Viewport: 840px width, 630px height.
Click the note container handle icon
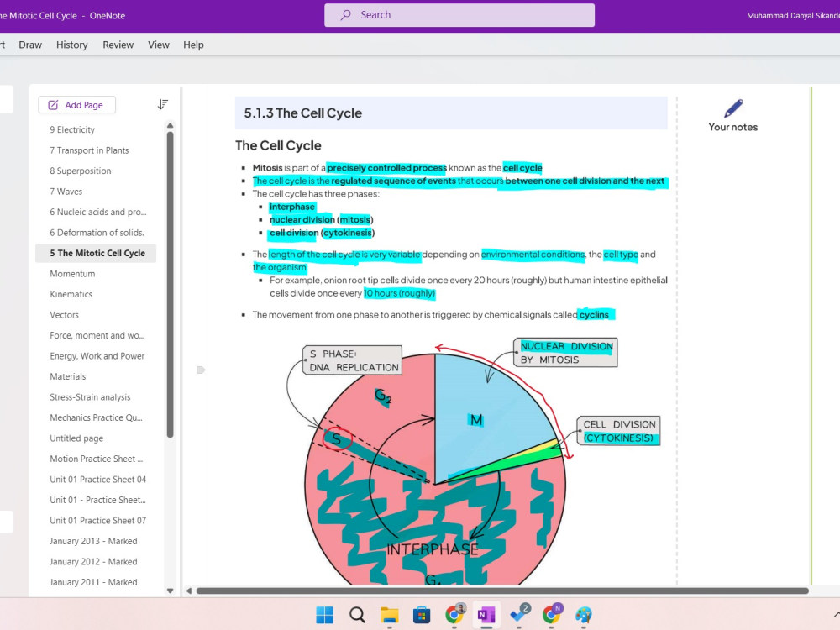click(x=201, y=370)
